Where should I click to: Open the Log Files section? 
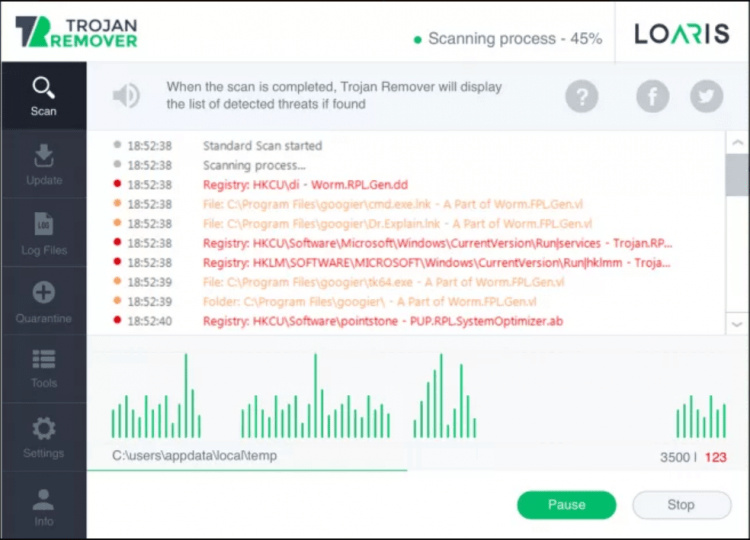coord(44,233)
